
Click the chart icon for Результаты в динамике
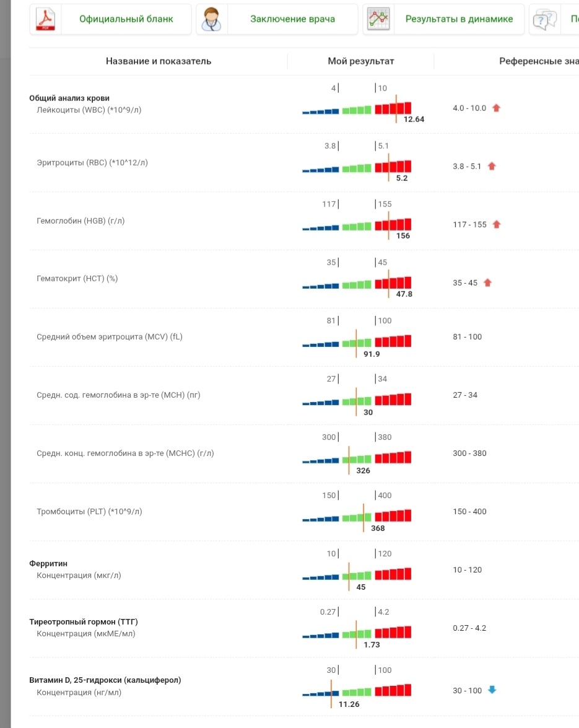pos(378,19)
